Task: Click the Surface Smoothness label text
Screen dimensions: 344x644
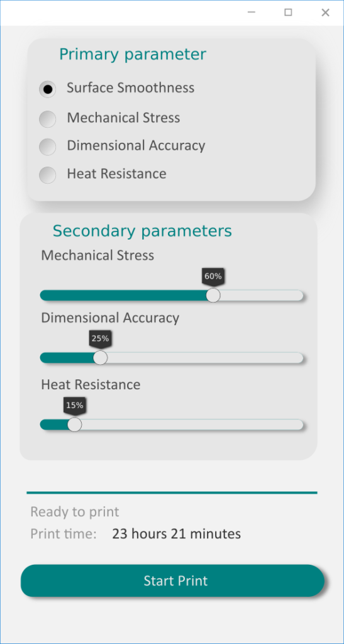Action: [x=131, y=88]
